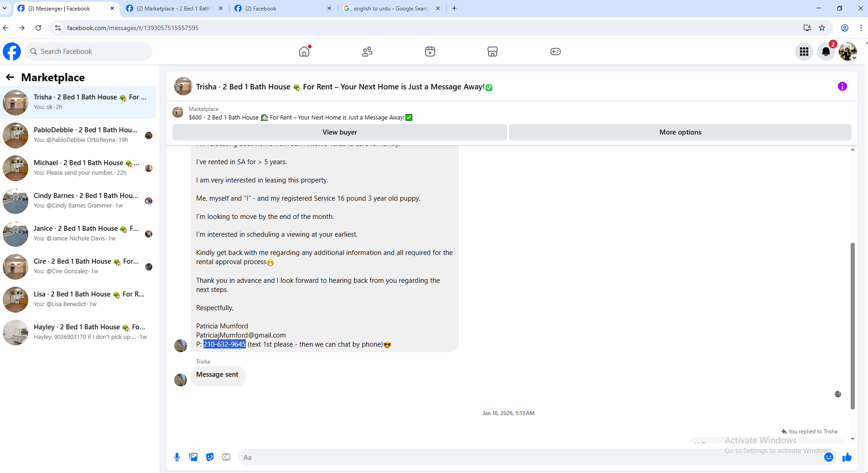Switch to the (2) Facebook browser tab

283,8
